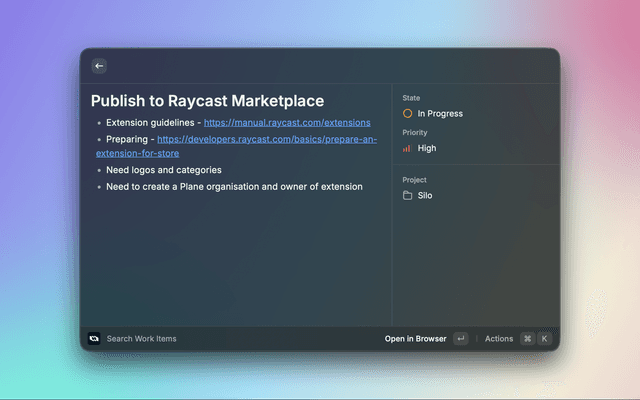The height and width of the screenshot is (400, 640).
Task: Click the Silo project folder icon
Action: (407, 196)
